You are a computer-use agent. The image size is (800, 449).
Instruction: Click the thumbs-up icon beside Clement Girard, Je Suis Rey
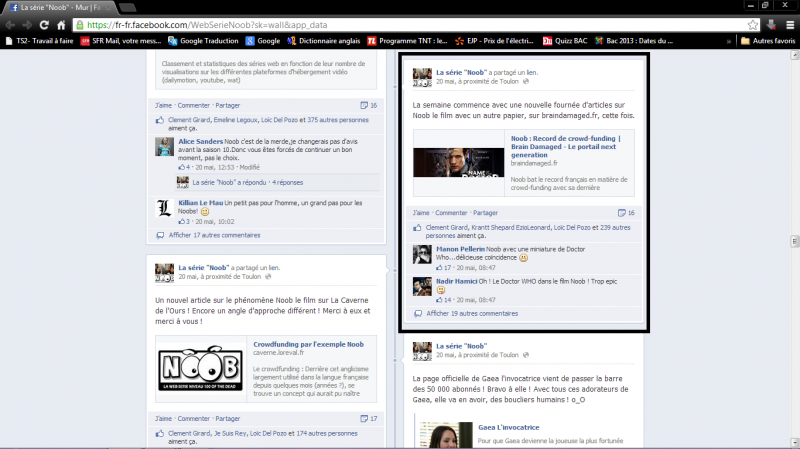point(160,434)
